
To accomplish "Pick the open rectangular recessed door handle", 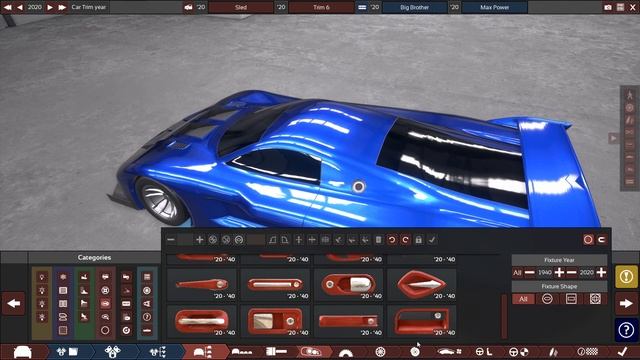I will [422, 321].
